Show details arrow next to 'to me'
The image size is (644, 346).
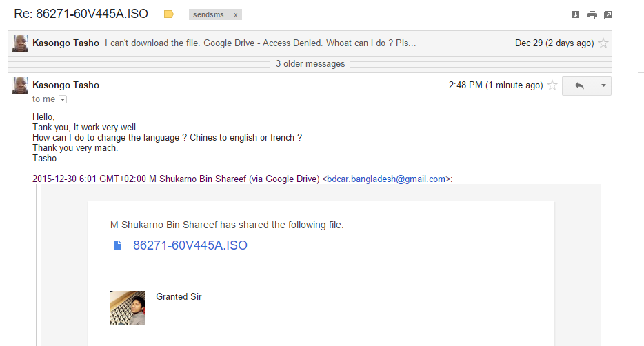63,99
